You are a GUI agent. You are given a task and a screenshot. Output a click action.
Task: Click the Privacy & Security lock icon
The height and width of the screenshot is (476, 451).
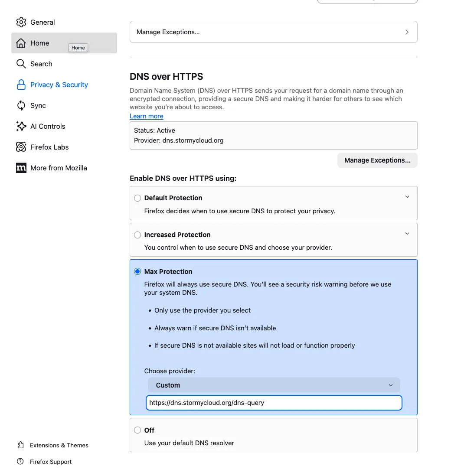click(x=21, y=85)
